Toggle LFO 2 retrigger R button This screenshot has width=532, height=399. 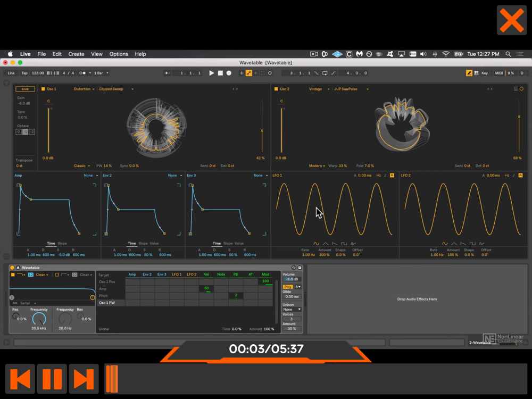pyautogui.click(x=520, y=176)
